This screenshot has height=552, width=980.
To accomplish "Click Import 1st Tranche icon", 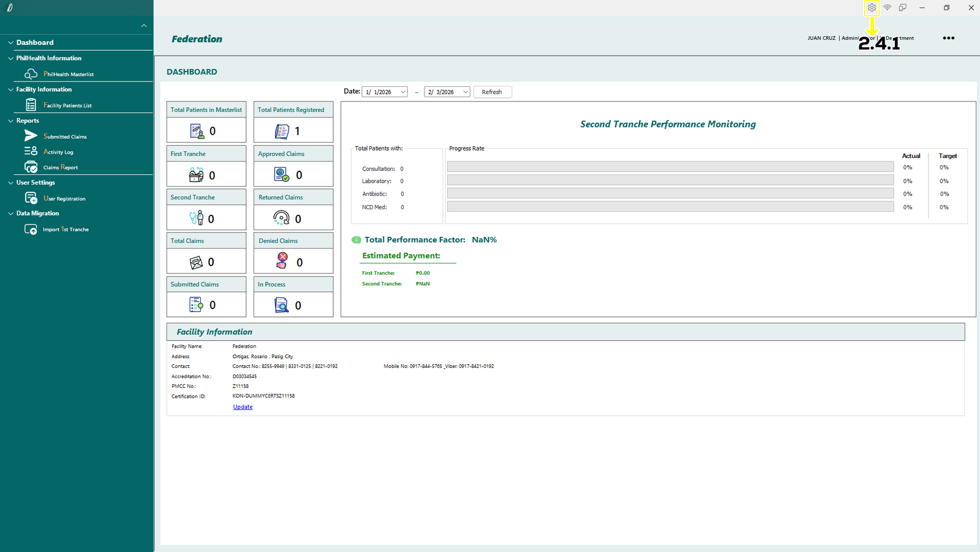I will [x=31, y=229].
